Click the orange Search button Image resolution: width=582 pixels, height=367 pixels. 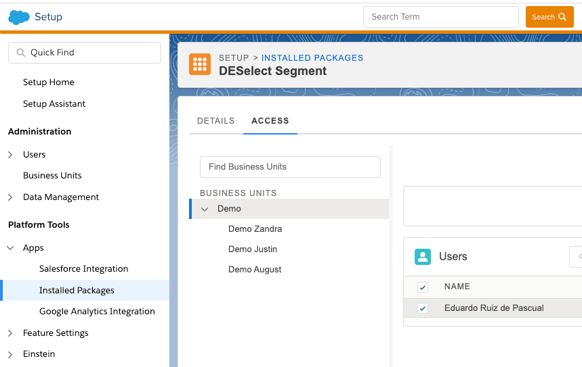(x=549, y=17)
